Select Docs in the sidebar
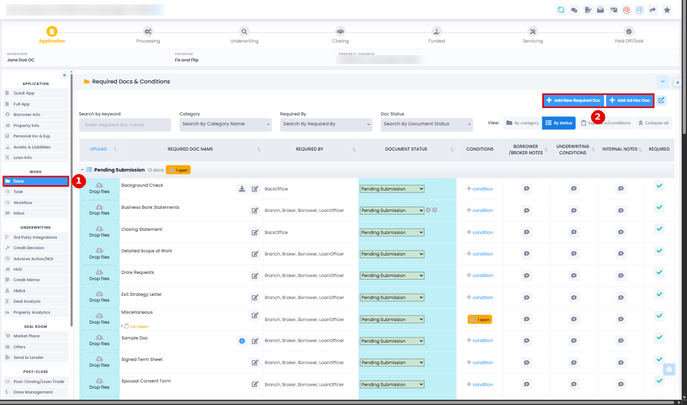687x405 pixels. click(36, 181)
